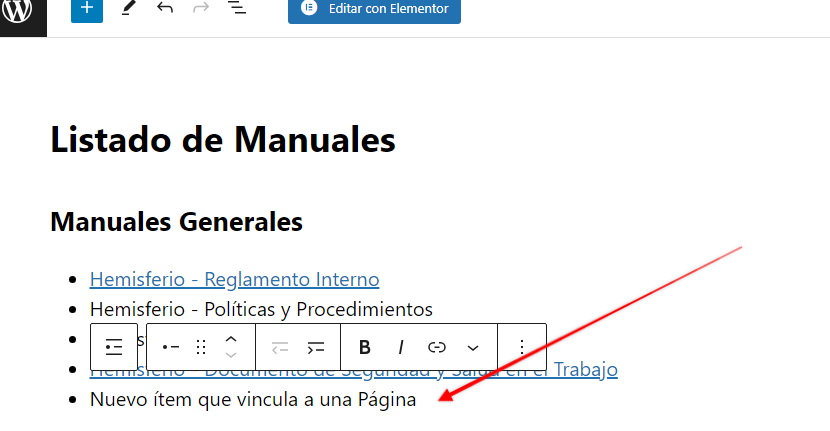
Task: Select the parent List block icon
Action: click(114, 348)
